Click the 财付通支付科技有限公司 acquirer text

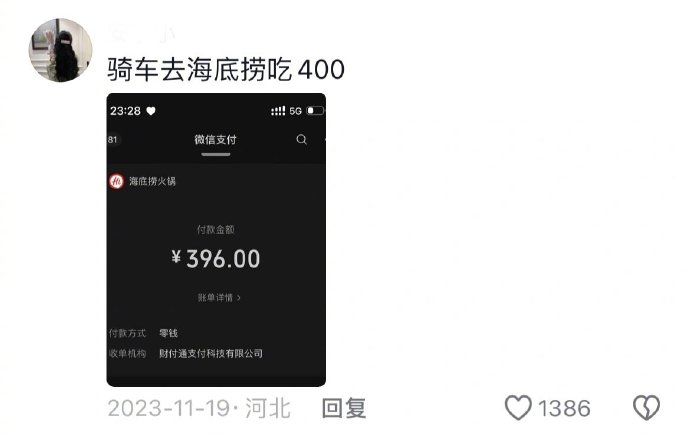point(211,354)
